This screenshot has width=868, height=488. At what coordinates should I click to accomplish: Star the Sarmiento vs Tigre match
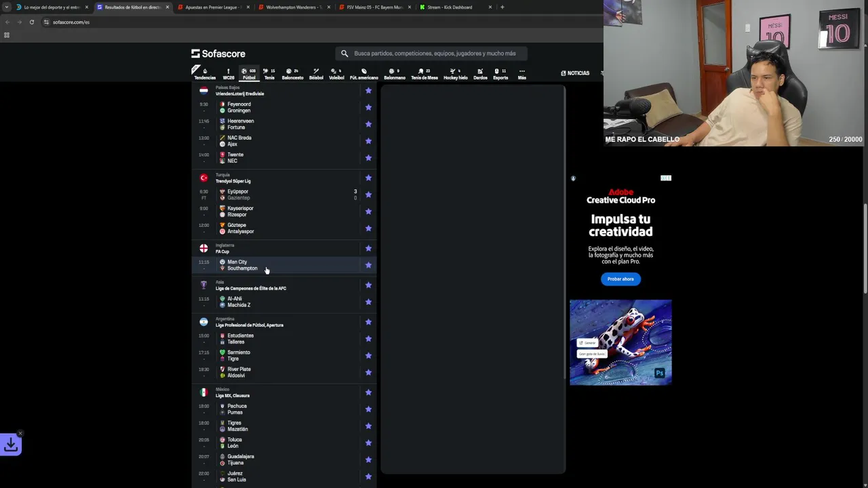368,355
